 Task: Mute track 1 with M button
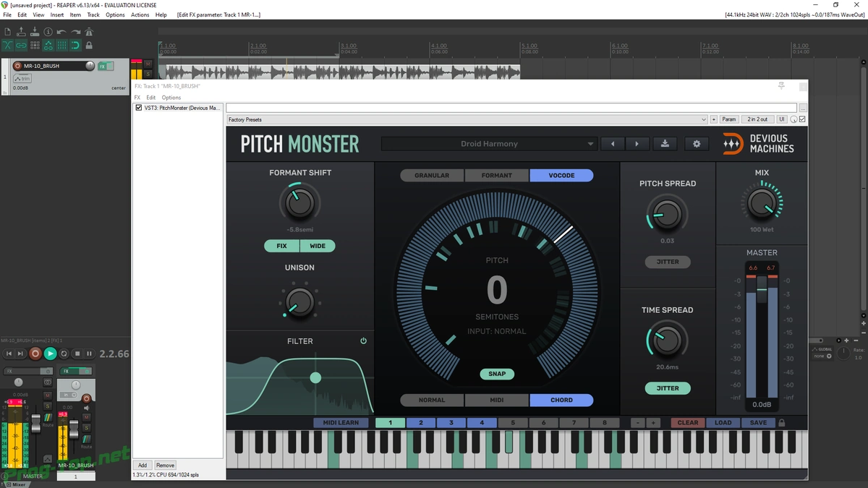click(148, 64)
